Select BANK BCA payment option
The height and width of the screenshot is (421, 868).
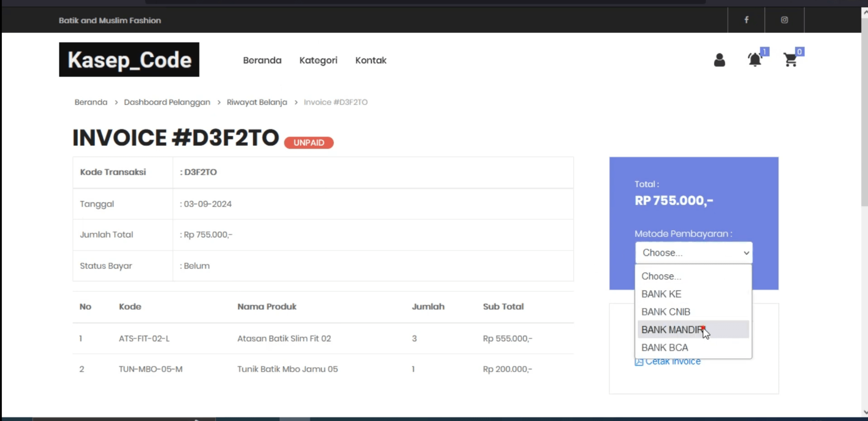click(x=693, y=348)
